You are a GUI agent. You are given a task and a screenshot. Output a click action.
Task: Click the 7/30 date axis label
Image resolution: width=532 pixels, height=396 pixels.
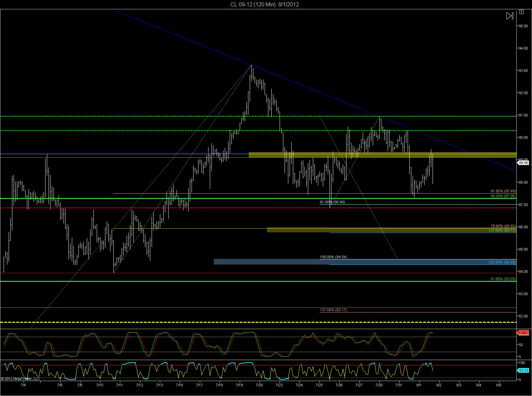coord(379,385)
